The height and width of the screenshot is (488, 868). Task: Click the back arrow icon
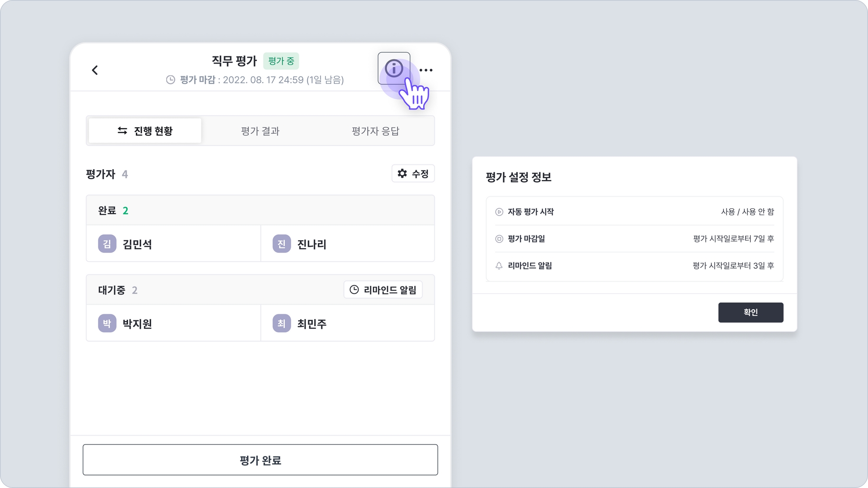click(x=95, y=70)
